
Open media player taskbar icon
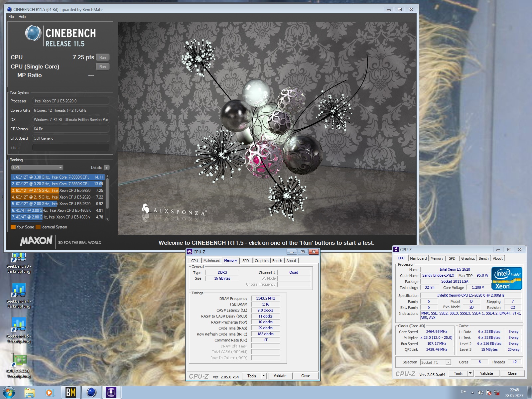50,392
